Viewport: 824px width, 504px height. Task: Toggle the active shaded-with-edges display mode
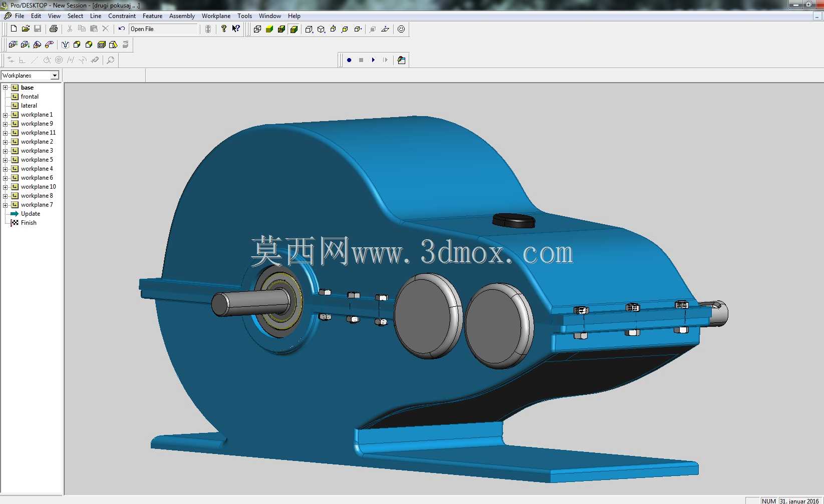point(294,29)
